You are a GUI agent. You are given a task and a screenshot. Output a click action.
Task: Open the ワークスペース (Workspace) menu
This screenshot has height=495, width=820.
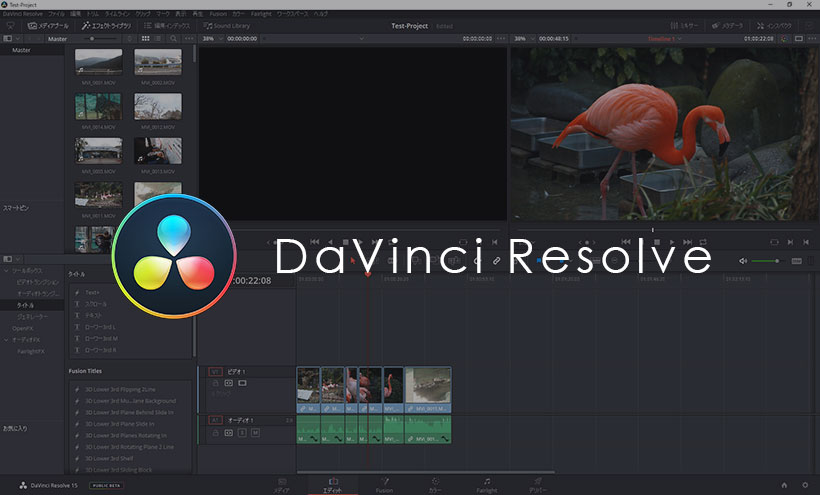(293, 14)
